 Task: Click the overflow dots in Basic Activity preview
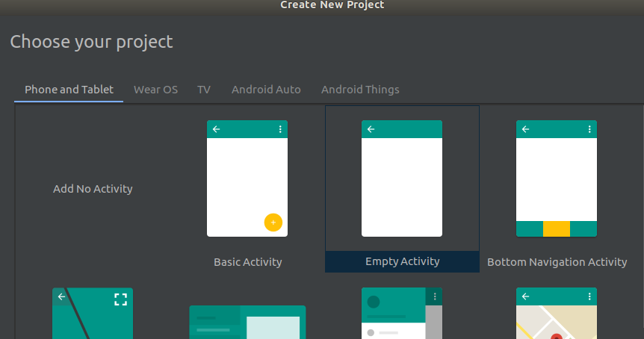pyautogui.click(x=280, y=129)
